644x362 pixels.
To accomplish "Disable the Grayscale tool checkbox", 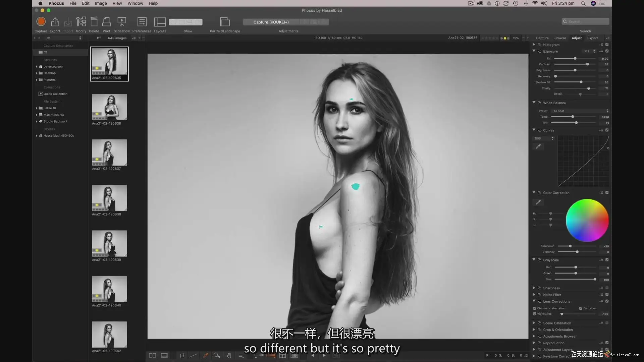I will [x=607, y=260].
